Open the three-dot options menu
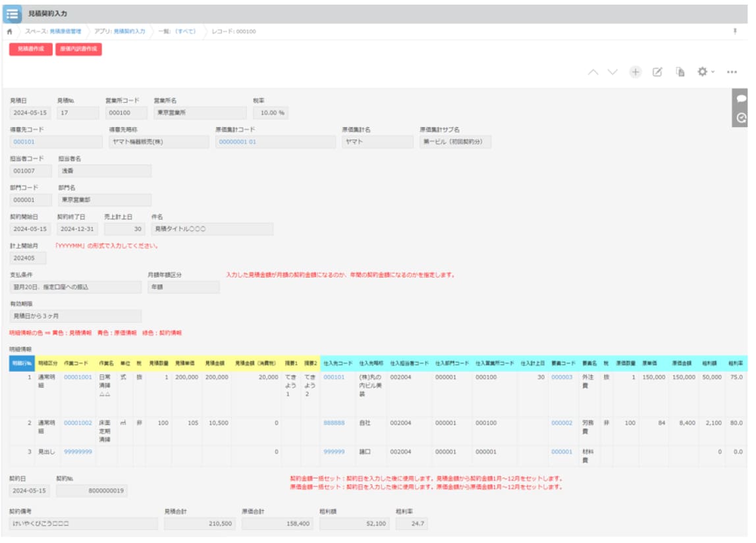The height and width of the screenshot is (543, 756). (x=732, y=72)
